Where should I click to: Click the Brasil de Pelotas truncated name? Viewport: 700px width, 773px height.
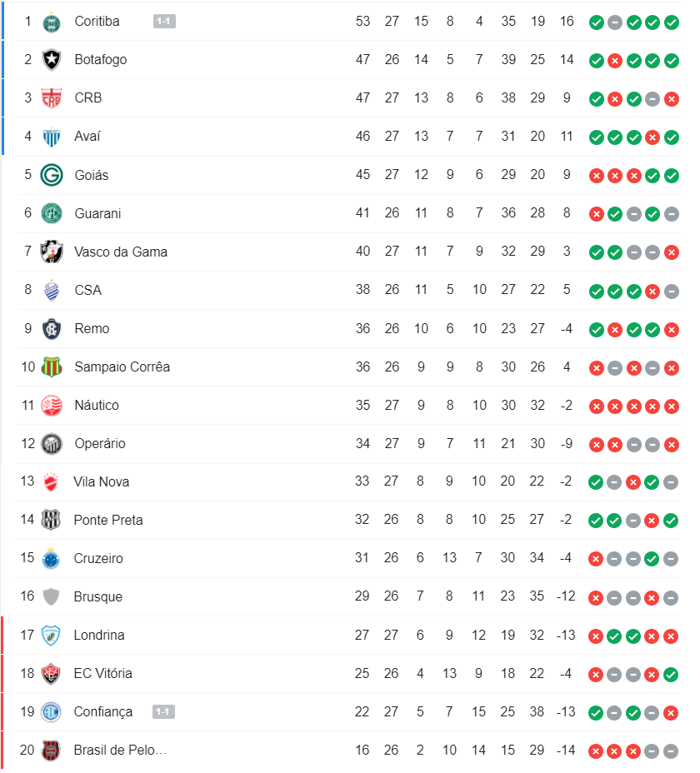(120, 750)
